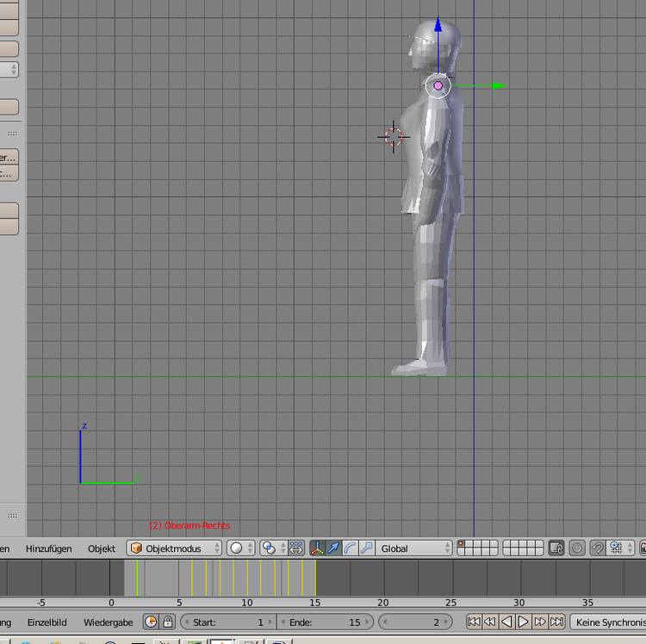Toggle manipulate center points icon
The width and height of the screenshot is (646, 644).
[x=296, y=548]
